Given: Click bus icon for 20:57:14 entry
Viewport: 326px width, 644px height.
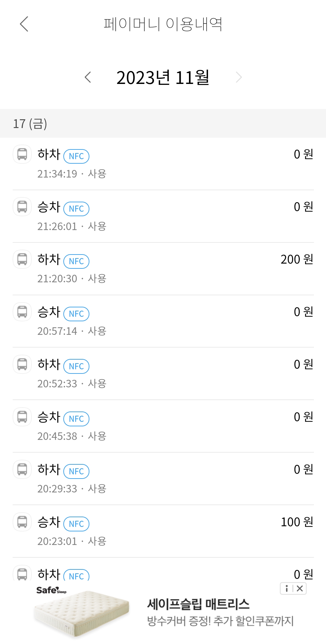Looking at the screenshot, I should pyautogui.click(x=22, y=312).
